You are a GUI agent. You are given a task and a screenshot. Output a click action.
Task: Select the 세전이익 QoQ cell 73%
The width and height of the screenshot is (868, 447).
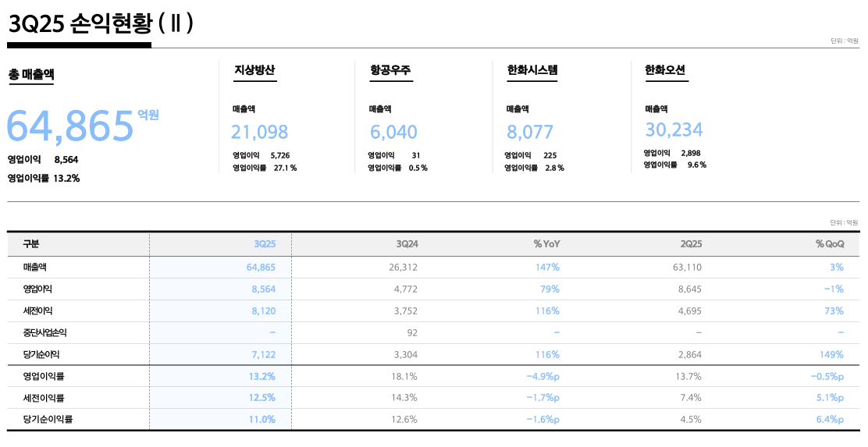[x=834, y=311]
